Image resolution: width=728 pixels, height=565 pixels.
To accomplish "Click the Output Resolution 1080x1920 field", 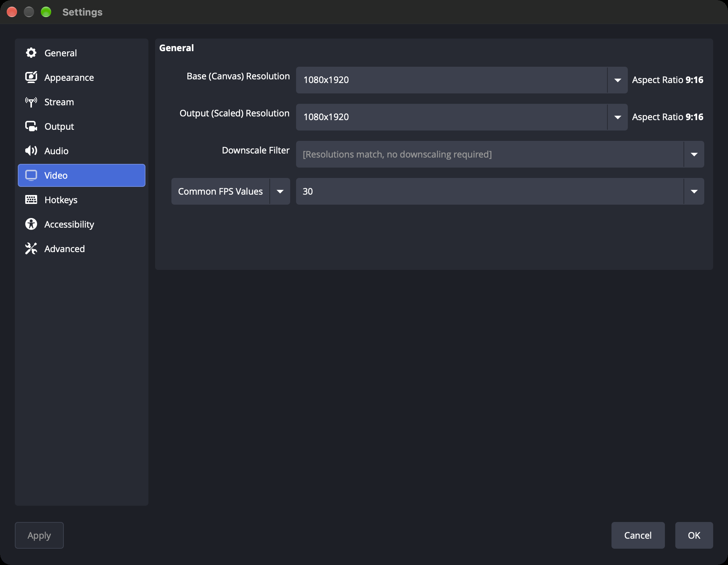I will (x=452, y=117).
